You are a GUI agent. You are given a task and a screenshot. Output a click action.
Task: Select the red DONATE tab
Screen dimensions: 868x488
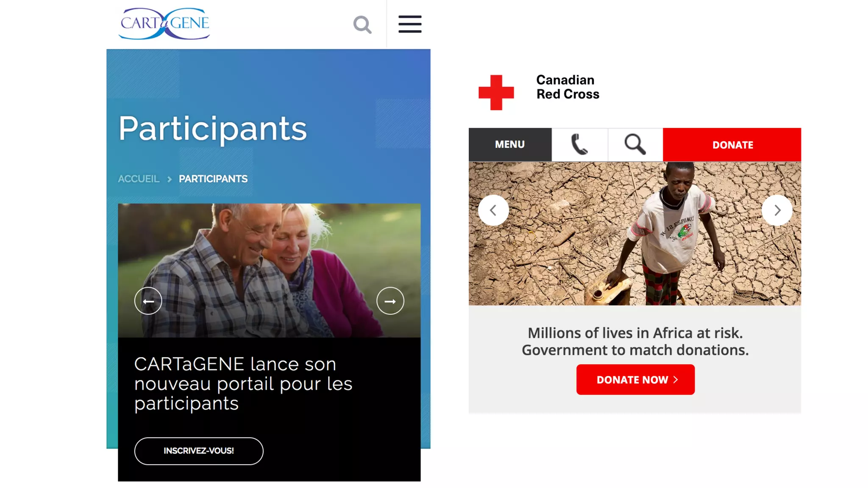click(732, 144)
